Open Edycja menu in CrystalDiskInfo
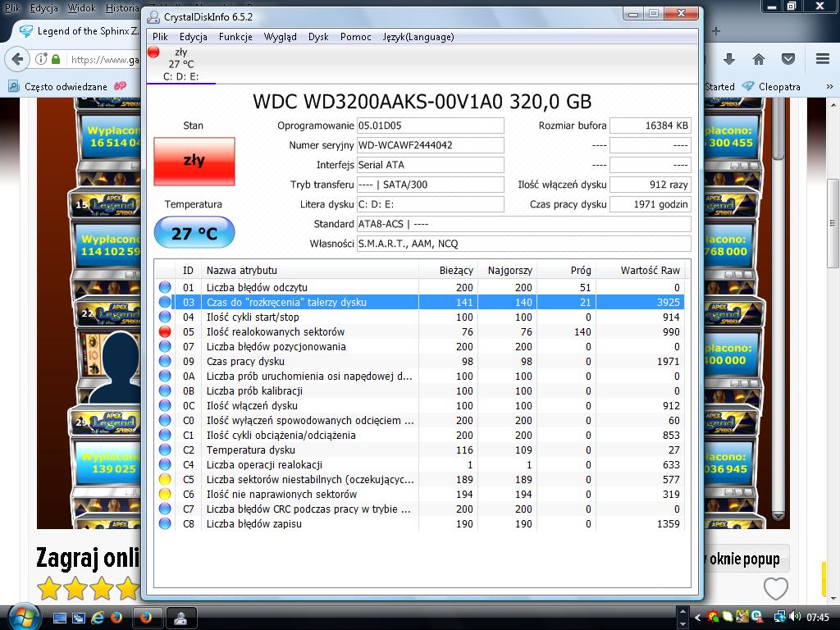Image resolution: width=840 pixels, height=630 pixels. point(194,37)
